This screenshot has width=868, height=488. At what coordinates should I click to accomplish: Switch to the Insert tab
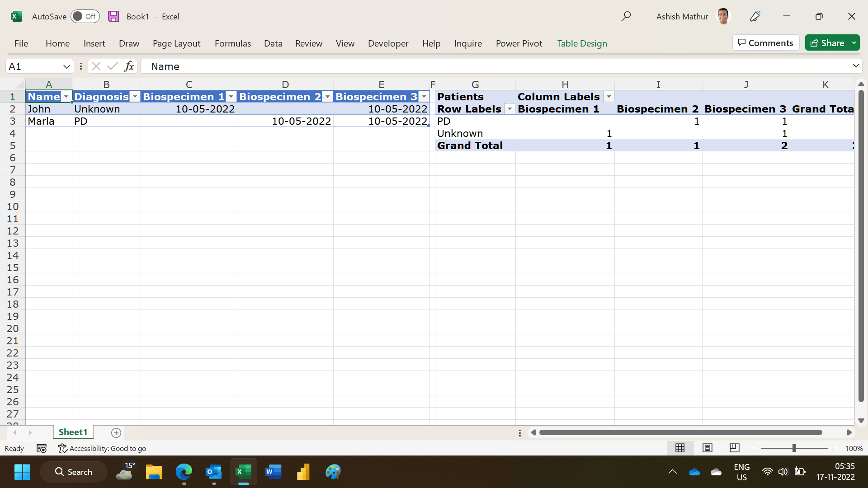click(x=94, y=43)
